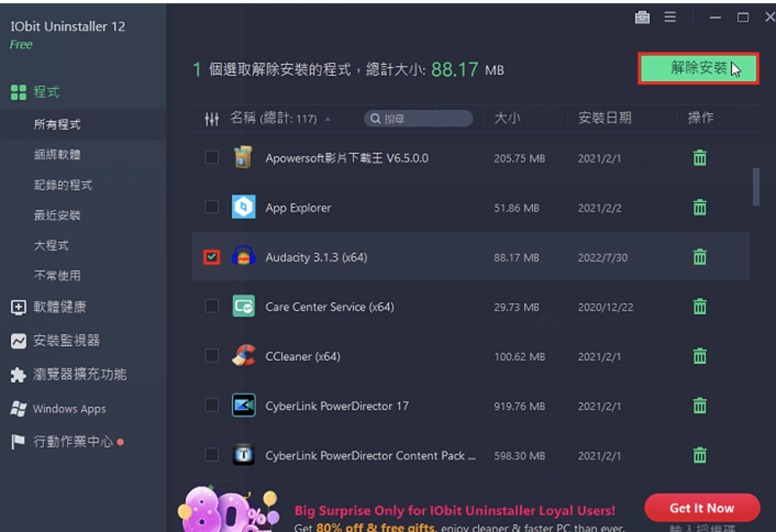Click the Care Center Service program icon
The height and width of the screenshot is (532, 776).
243,306
